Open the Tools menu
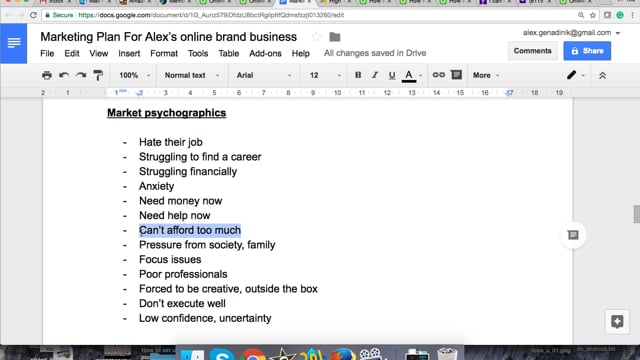Viewport: 640px width, 360px height. (198, 53)
